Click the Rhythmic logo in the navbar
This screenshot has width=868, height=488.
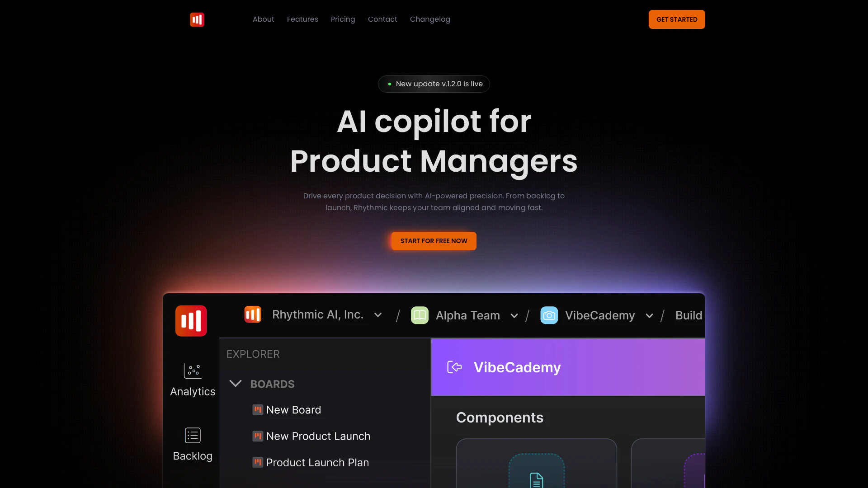click(x=197, y=19)
